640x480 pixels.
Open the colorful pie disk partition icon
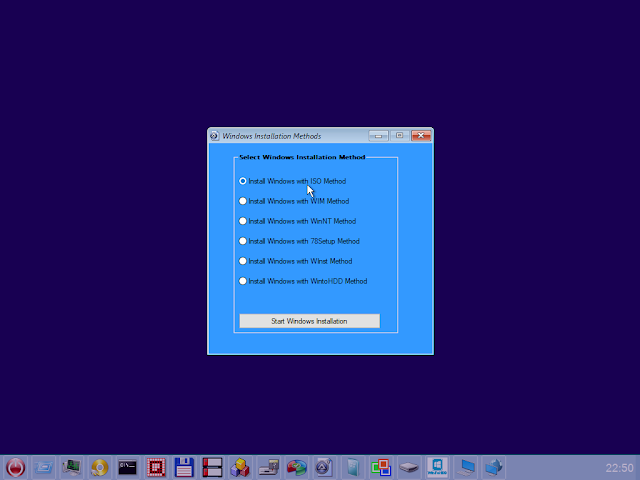pyautogui.click(x=296, y=467)
